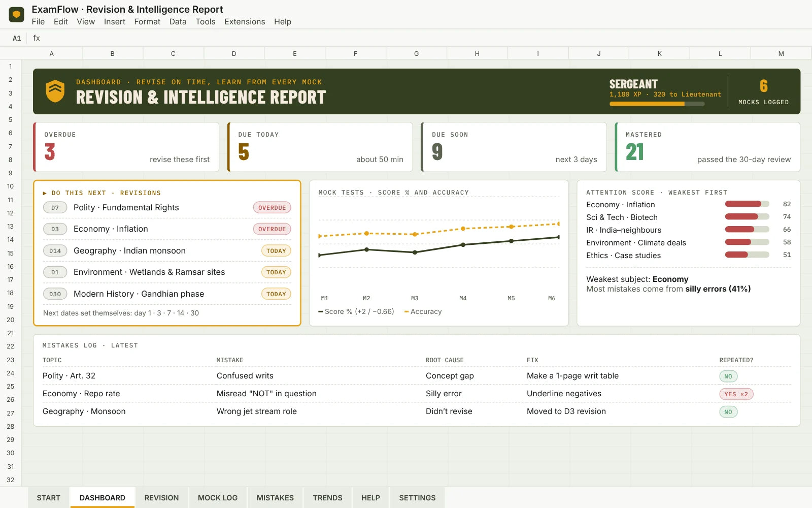Click the sergeant shield badge icon

pyautogui.click(x=55, y=91)
